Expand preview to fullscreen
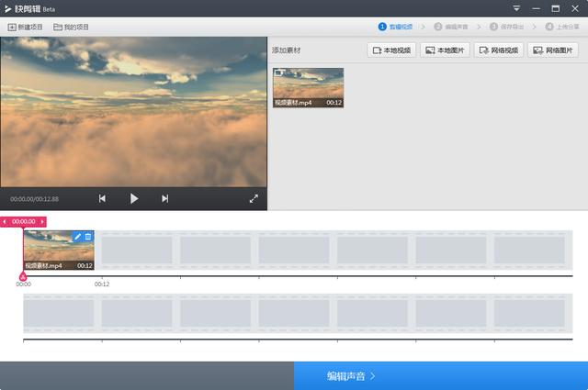588x390 pixels. (x=254, y=198)
